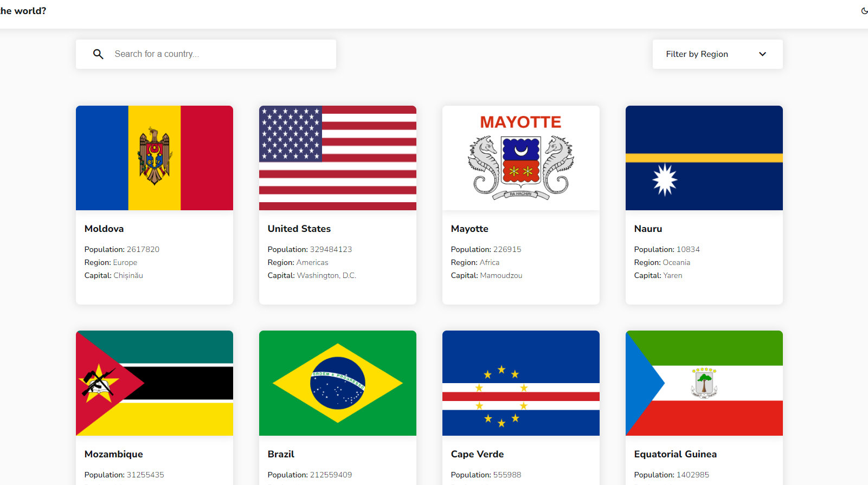Click Region: Americas text

(x=298, y=262)
